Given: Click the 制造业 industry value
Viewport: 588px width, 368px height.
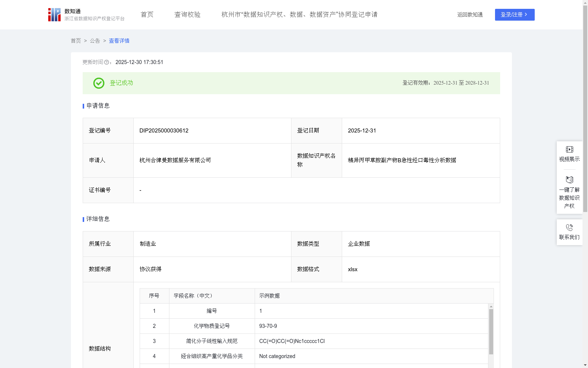Looking at the screenshot, I should click(x=148, y=244).
